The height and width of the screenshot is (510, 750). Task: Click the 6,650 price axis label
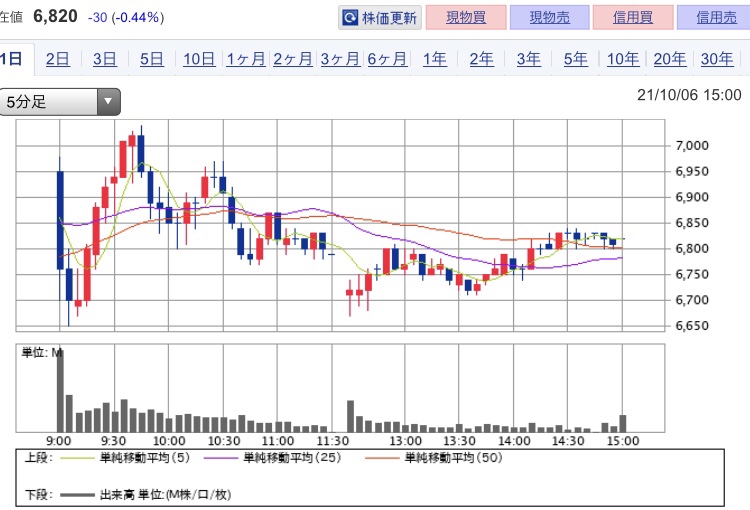point(692,326)
